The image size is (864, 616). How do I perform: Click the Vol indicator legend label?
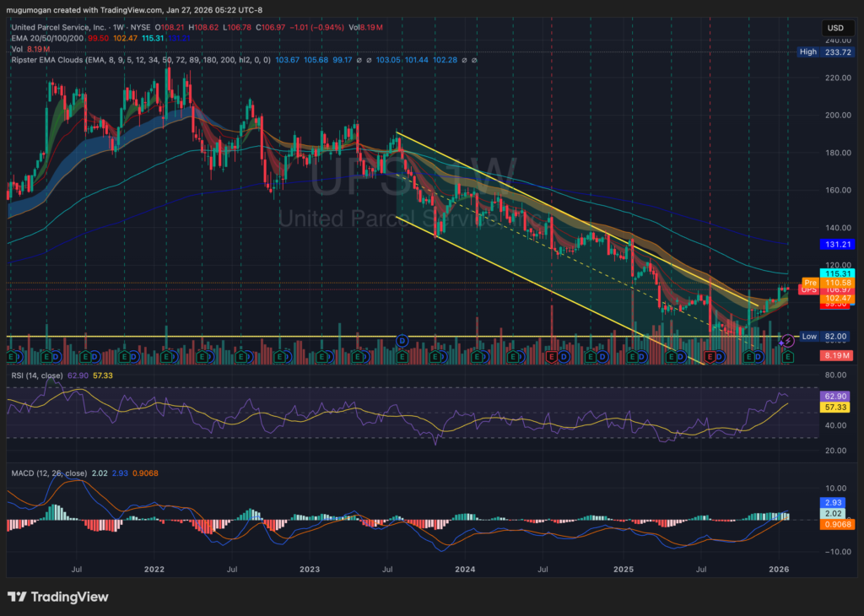(x=17, y=49)
